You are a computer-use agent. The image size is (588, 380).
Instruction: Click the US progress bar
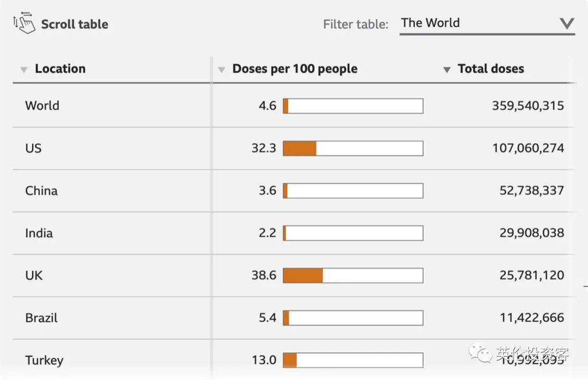point(353,148)
